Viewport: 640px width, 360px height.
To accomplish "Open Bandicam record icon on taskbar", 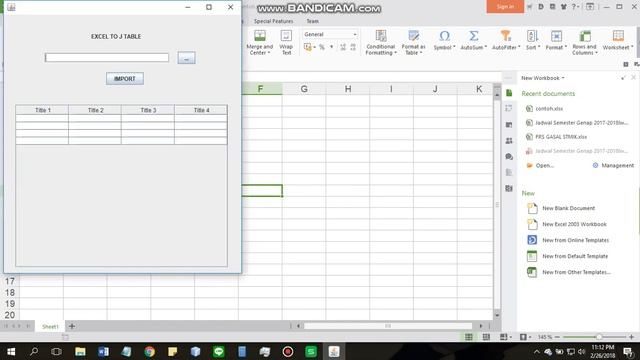I will (x=288, y=351).
